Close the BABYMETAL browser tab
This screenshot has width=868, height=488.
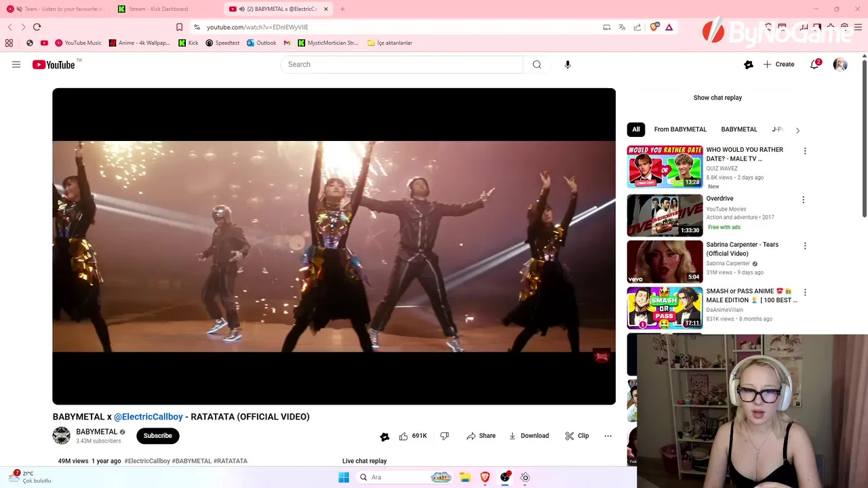pos(325,9)
